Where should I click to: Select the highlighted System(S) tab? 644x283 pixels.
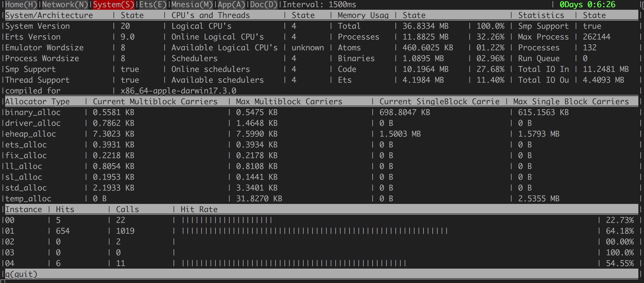click(x=113, y=5)
